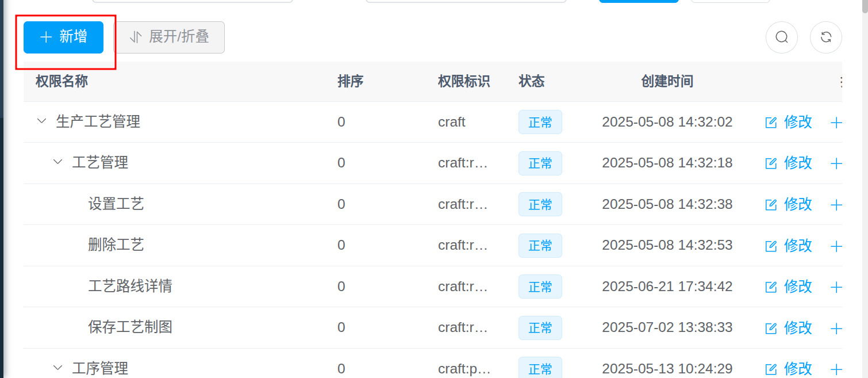Click the plus icon in 设置工艺 row
Viewport: 868px width, 378px height.
[836, 205]
